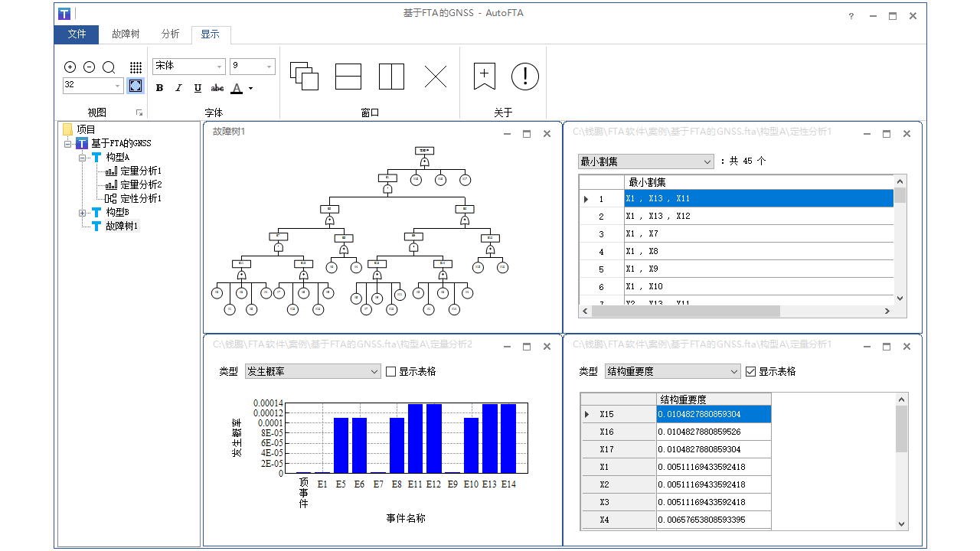Open the 文件 menu button
Image resolution: width=980 pixels, height=551 pixels.
click(x=77, y=34)
